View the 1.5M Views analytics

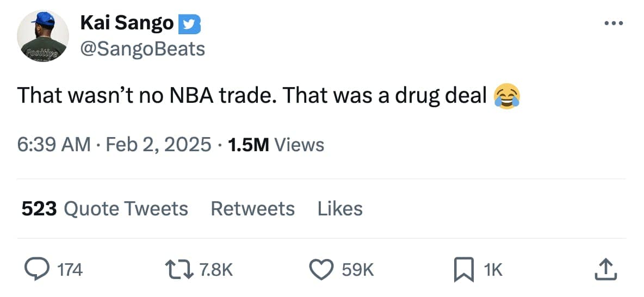tap(276, 145)
